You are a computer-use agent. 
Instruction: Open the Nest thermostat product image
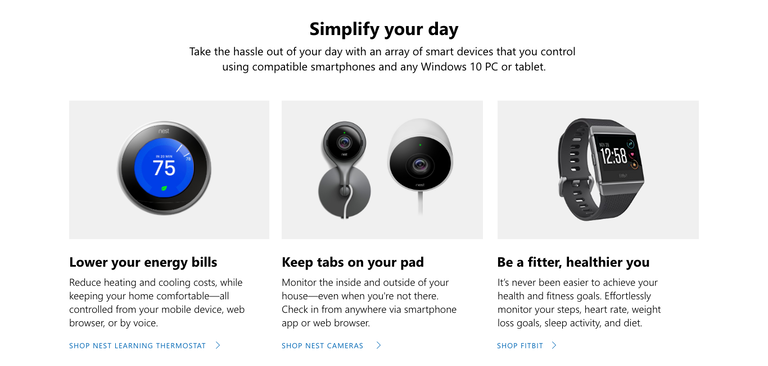(x=169, y=170)
